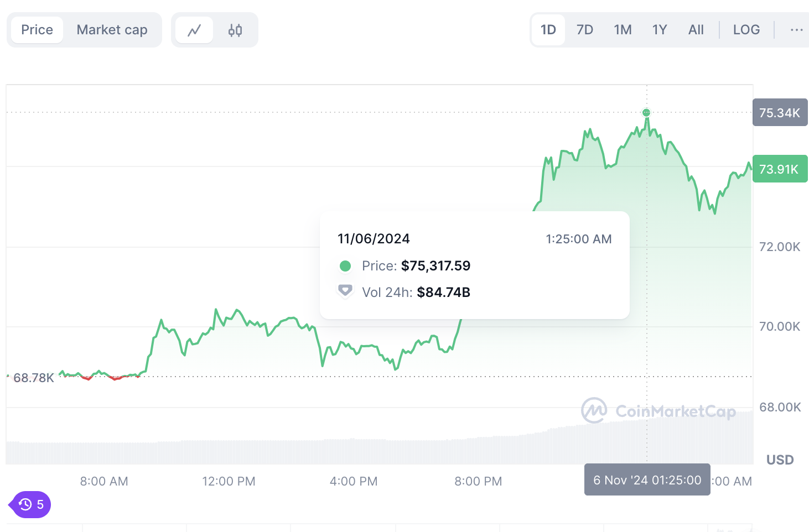
Task: Click the 6 Nov '24 01:25:00 time label
Action: pos(647,480)
